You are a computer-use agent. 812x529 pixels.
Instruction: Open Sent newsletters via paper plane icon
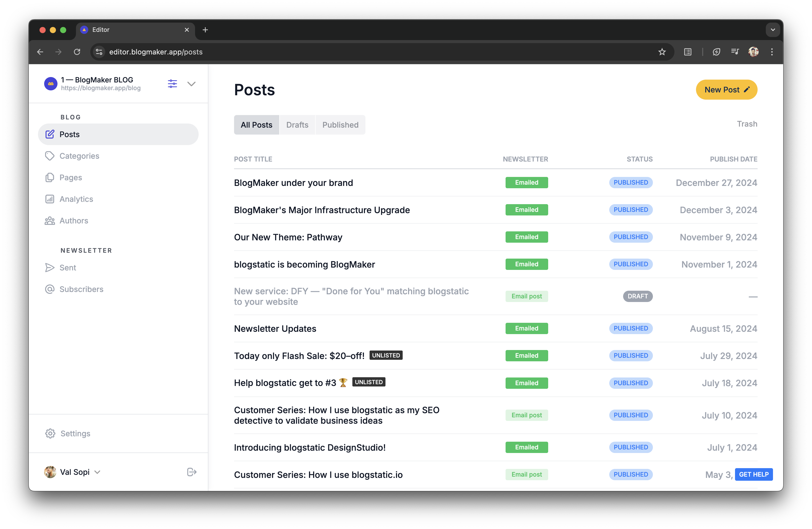50,268
